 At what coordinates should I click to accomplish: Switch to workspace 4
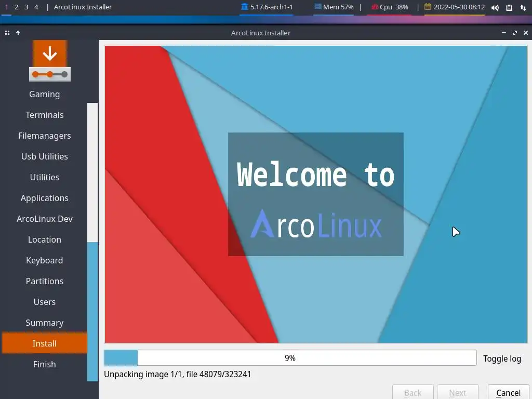(x=36, y=7)
